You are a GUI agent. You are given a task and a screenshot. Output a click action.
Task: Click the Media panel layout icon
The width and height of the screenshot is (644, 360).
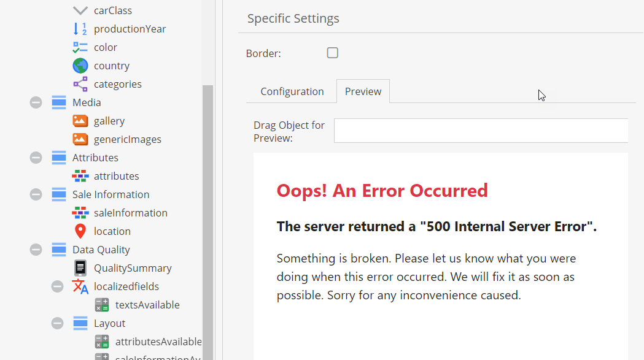click(59, 102)
